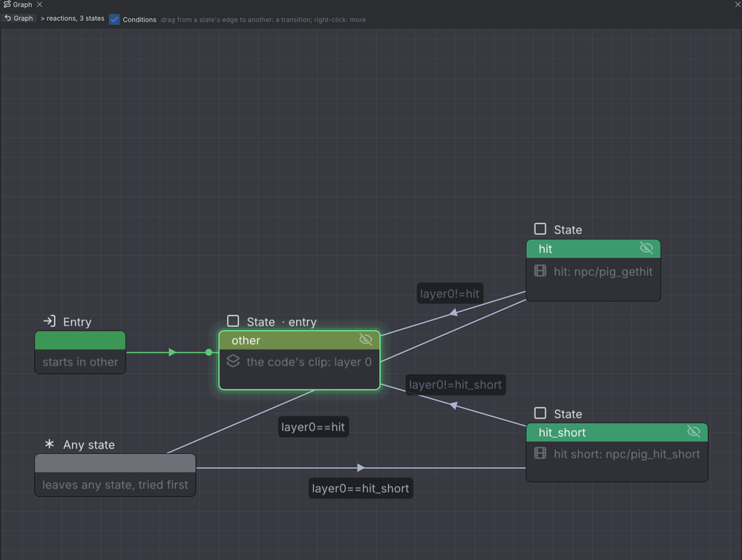Click 'starts in other' text in Entry node
The height and width of the screenshot is (560, 742).
pyautogui.click(x=80, y=362)
